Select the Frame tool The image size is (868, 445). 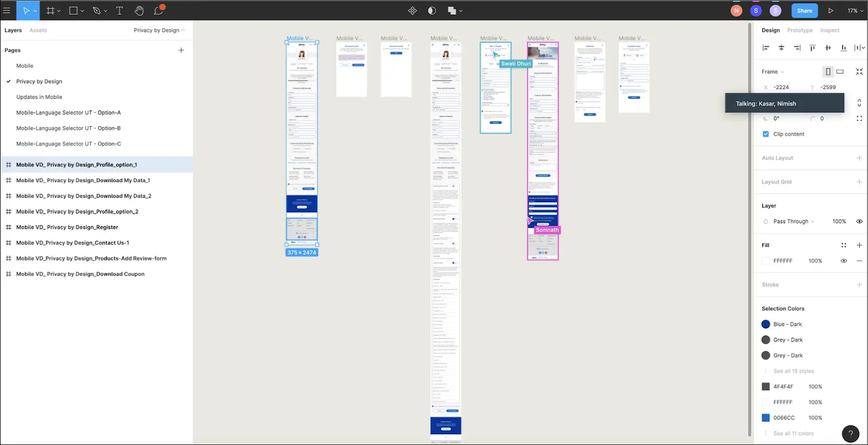coord(50,10)
